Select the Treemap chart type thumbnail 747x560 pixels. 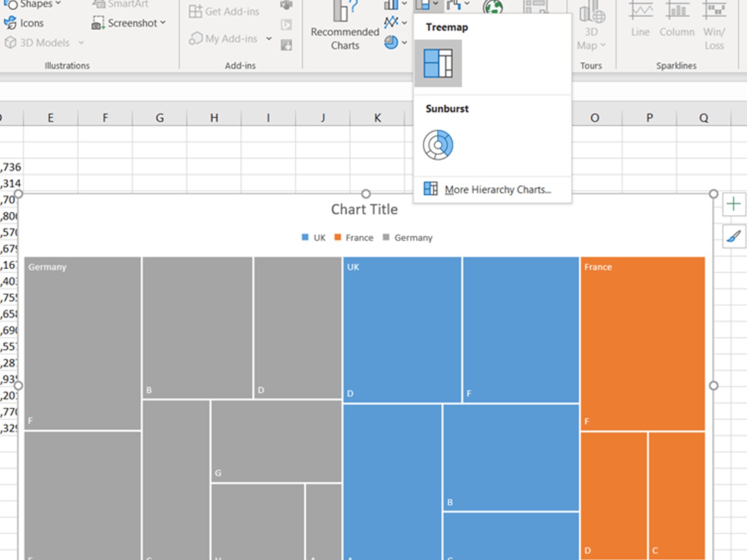(x=438, y=63)
